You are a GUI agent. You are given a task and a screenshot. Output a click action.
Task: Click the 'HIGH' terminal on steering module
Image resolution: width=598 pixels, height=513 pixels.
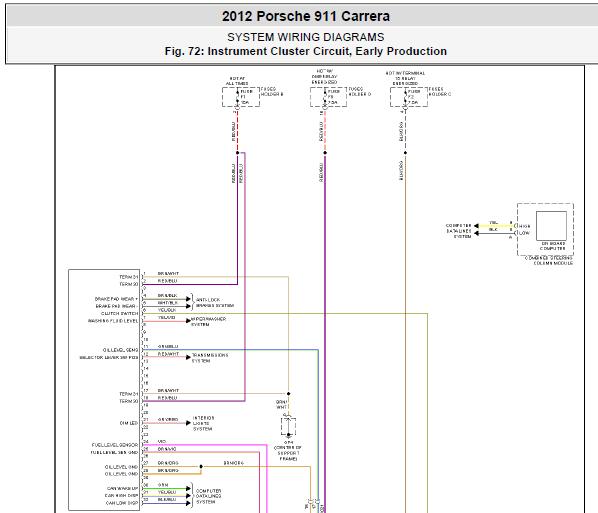click(x=525, y=226)
